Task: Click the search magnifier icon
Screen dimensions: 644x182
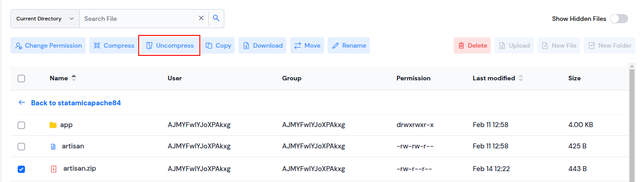Action: (216, 18)
